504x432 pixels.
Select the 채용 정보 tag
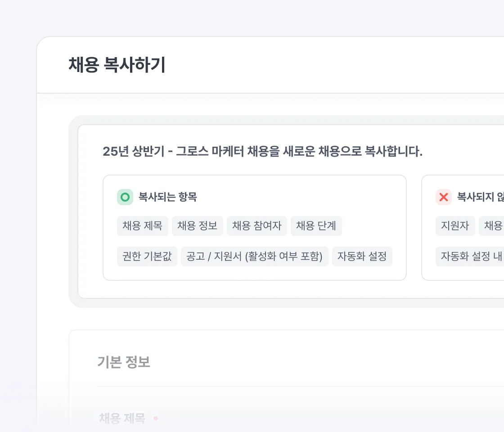tap(198, 226)
